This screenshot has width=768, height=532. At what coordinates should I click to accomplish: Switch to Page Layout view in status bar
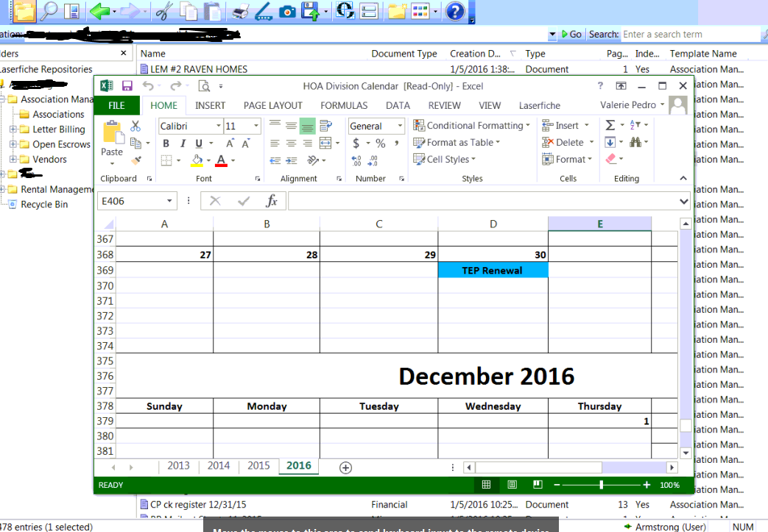(x=512, y=484)
